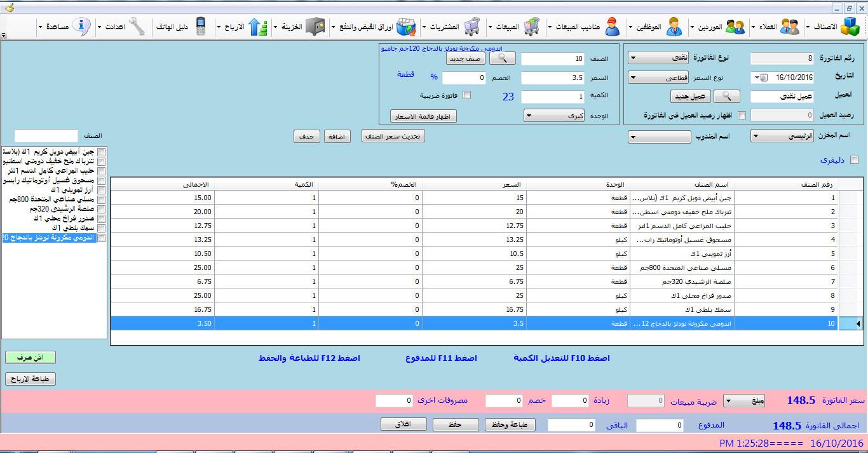Open the المشتريات menu label

click(445, 27)
